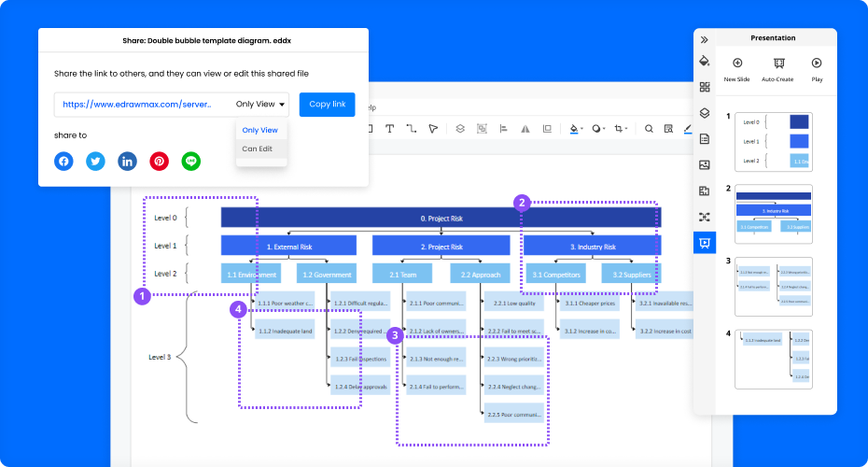This screenshot has height=467, width=868.
Task: Click the Twitter share icon
Action: pyautogui.click(x=95, y=161)
